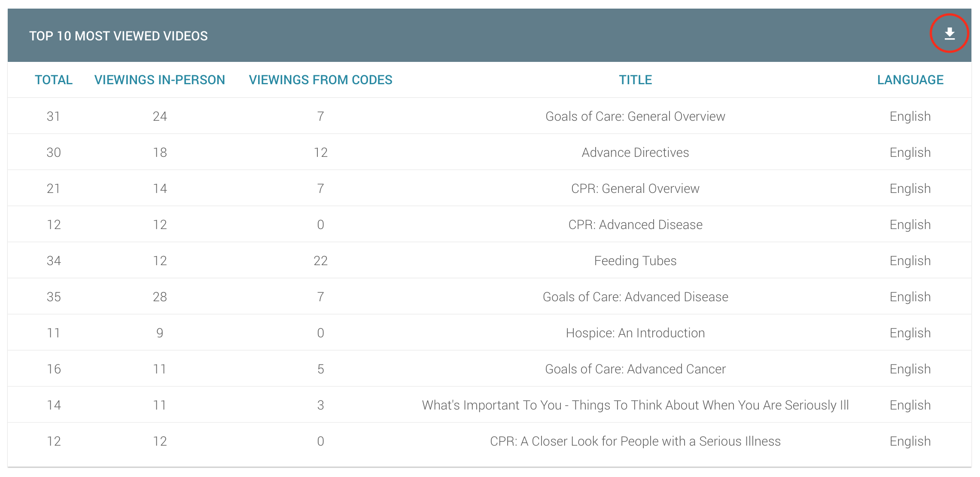Select CPR: A Closer Look title
The height and width of the screenshot is (477, 980).
[635, 441]
